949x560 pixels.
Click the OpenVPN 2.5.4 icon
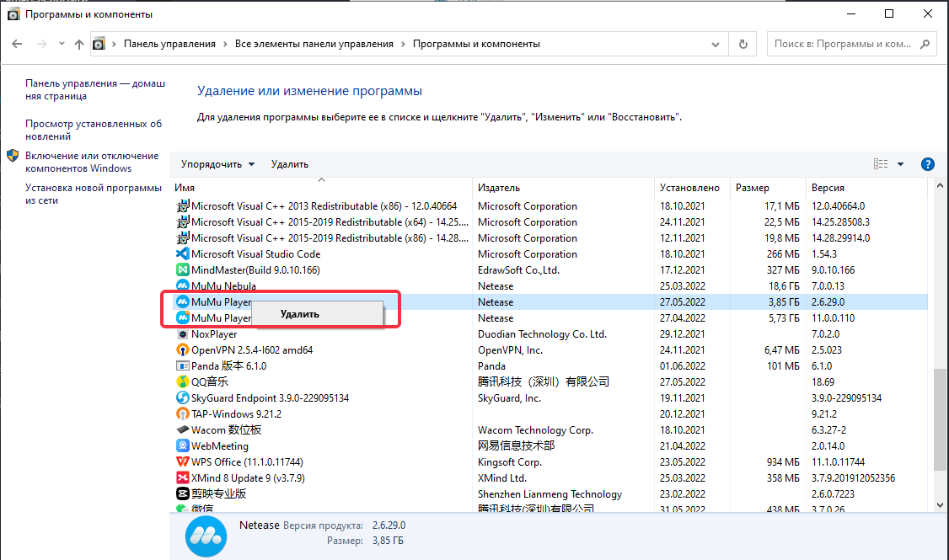pyautogui.click(x=182, y=349)
